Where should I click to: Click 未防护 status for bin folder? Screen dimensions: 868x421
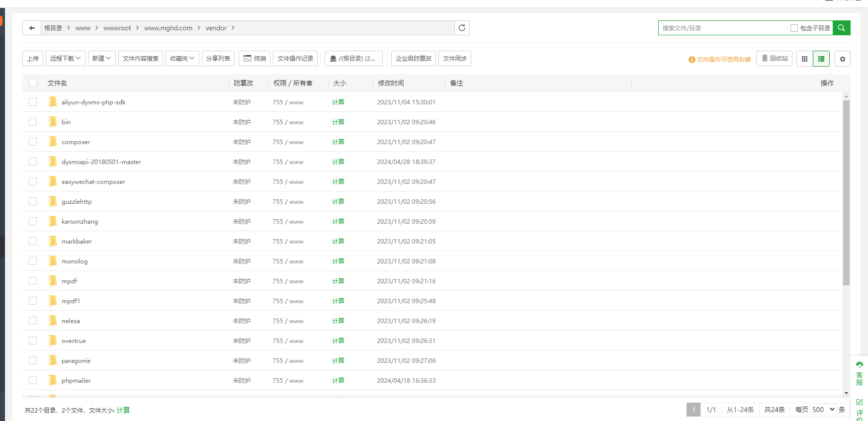[x=242, y=122]
